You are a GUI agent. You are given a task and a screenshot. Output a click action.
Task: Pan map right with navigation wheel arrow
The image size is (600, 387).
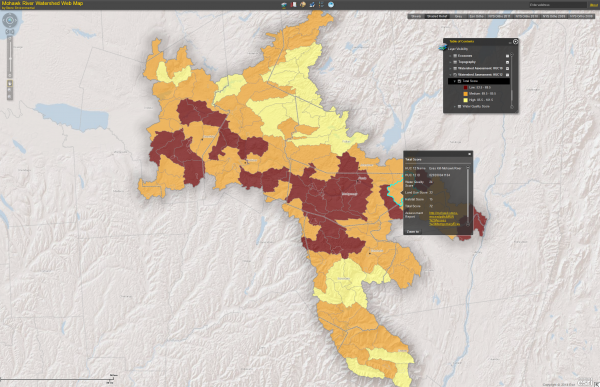[x=15, y=20]
